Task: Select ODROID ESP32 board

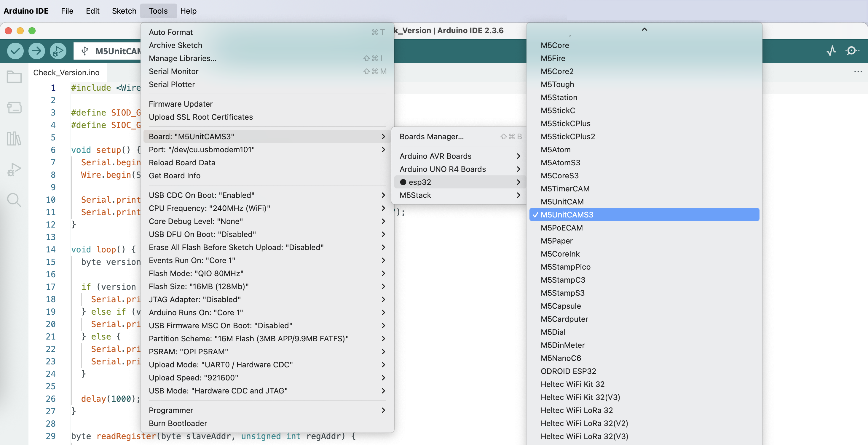Action: coord(644,371)
